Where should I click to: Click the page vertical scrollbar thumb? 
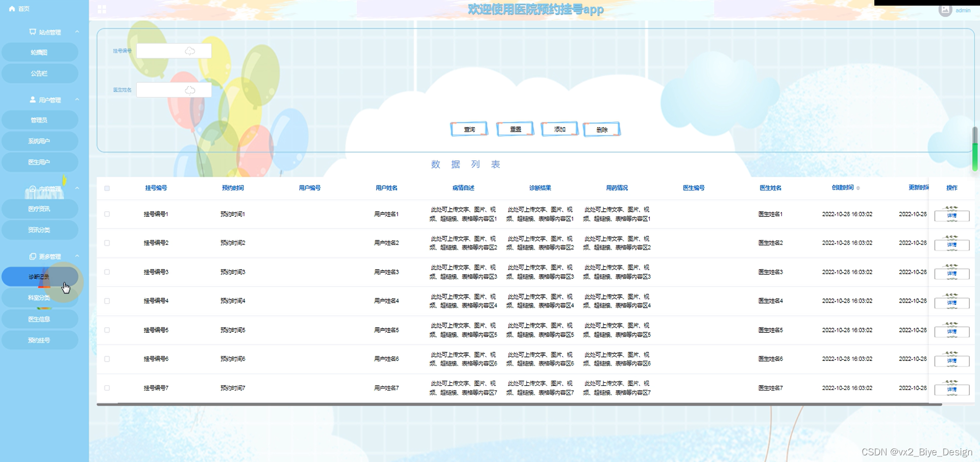(x=975, y=149)
